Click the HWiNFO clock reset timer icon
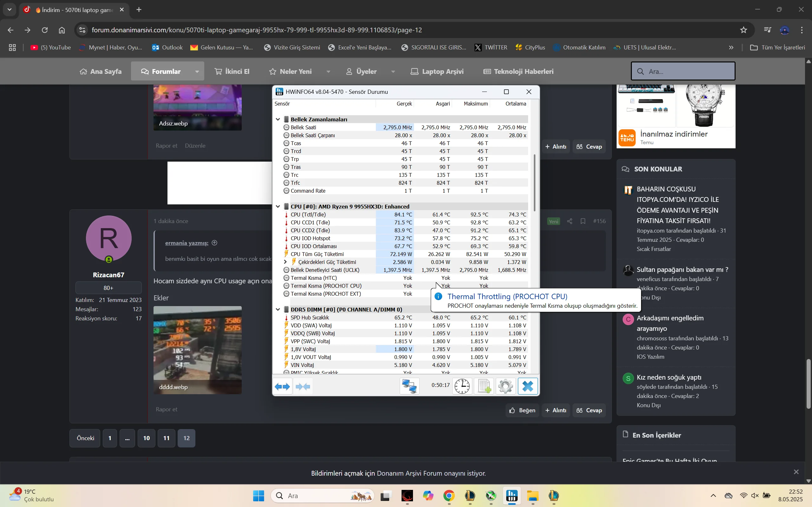The width and height of the screenshot is (812, 507). pyautogui.click(x=462, y=386)
